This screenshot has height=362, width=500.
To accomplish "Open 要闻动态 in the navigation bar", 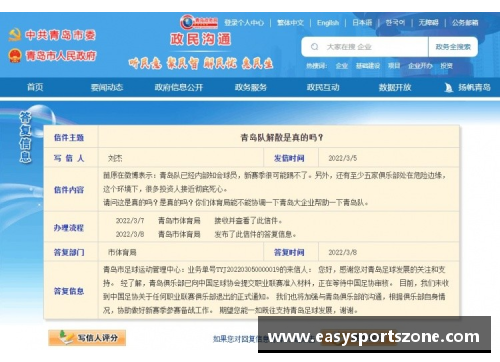I will click(107, 87).
